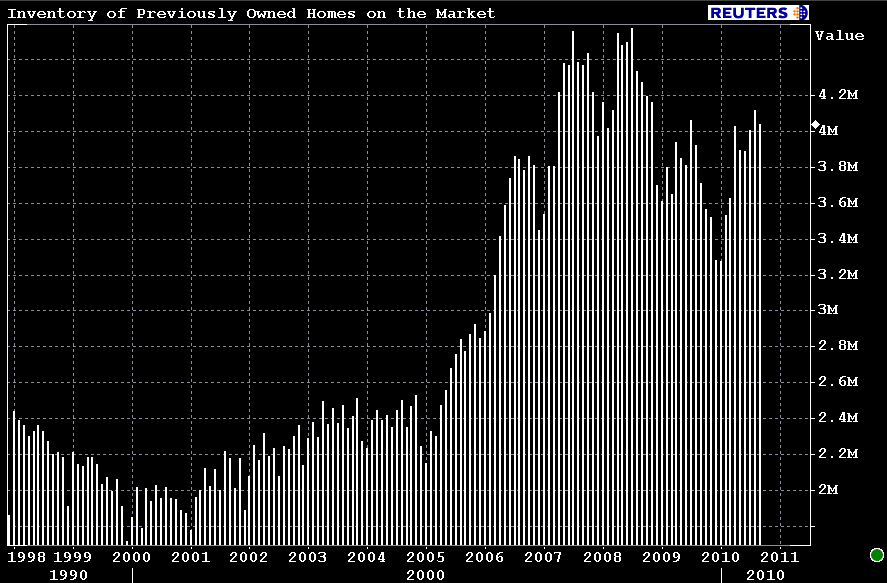Click year 2011 on the time axis

coord(778,556)
